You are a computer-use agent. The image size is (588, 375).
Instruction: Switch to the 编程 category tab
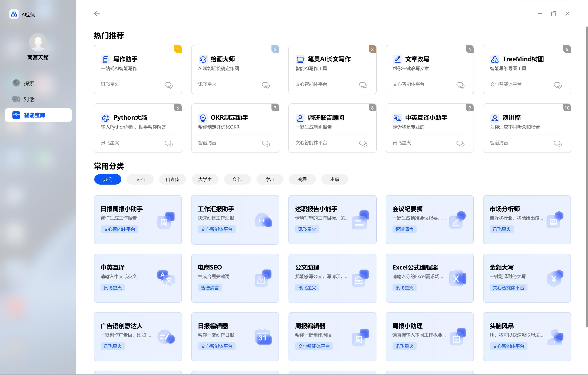tap(302, 179)
